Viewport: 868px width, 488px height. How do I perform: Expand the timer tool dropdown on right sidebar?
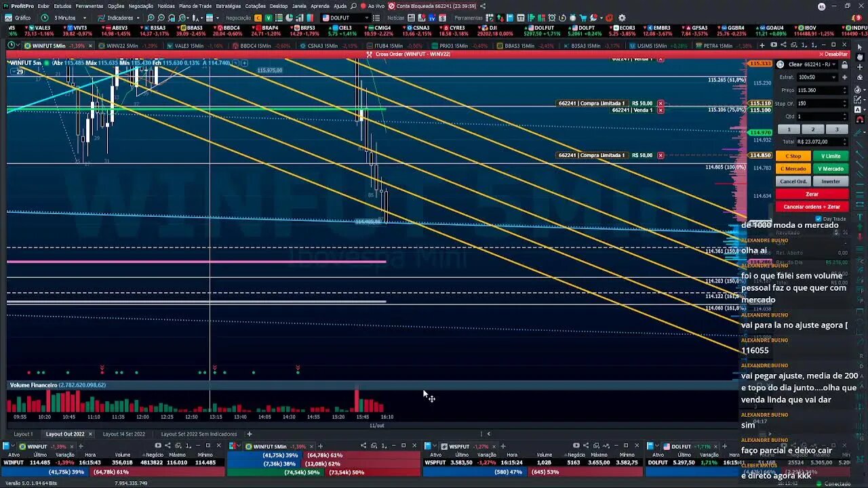tap(865, 90)
